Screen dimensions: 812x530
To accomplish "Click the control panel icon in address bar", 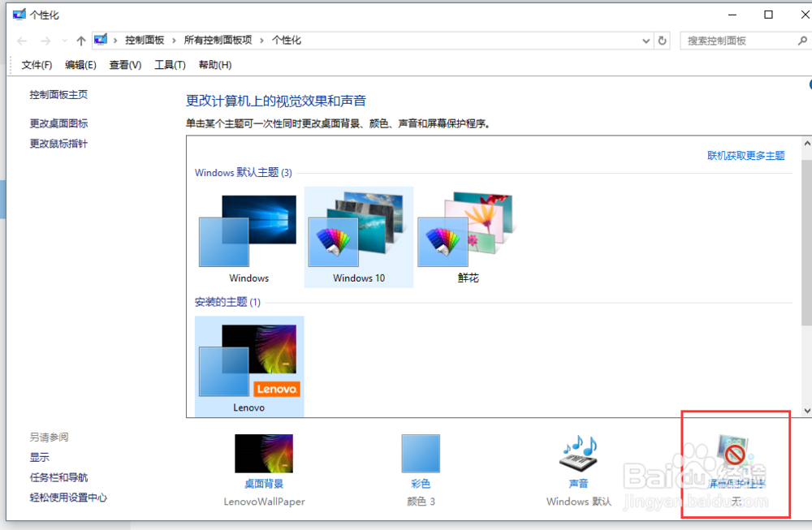I will coord(101,40).
